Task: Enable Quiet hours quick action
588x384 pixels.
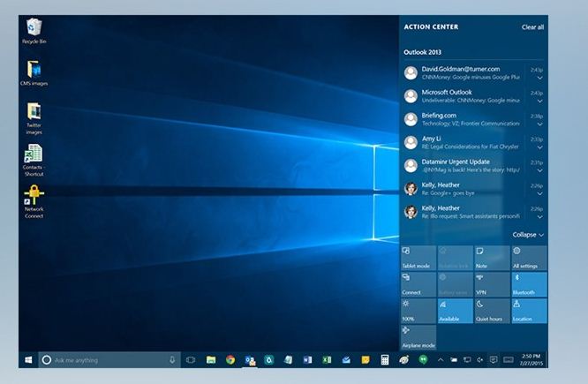Action: pyautogui.click(x=492, y=311)
